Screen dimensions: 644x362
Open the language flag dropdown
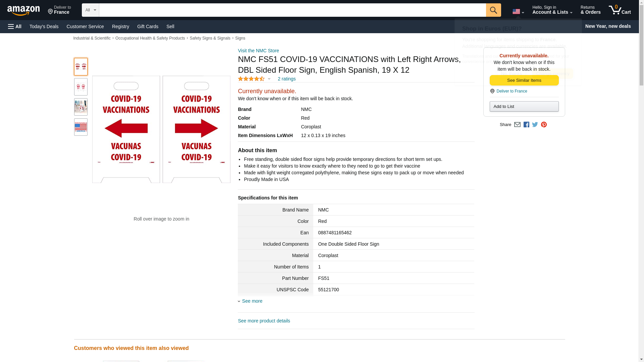[518, 12]
